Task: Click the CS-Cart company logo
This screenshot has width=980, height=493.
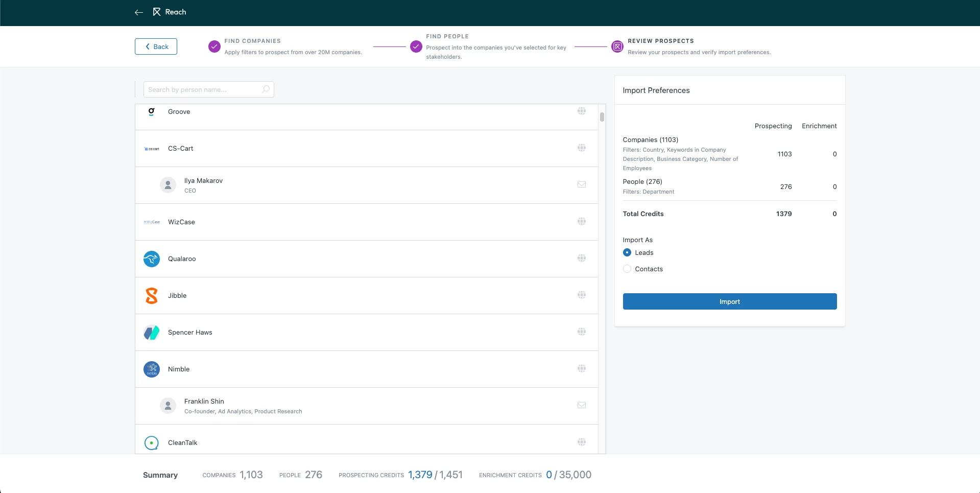Action: [x=152, y=149]
